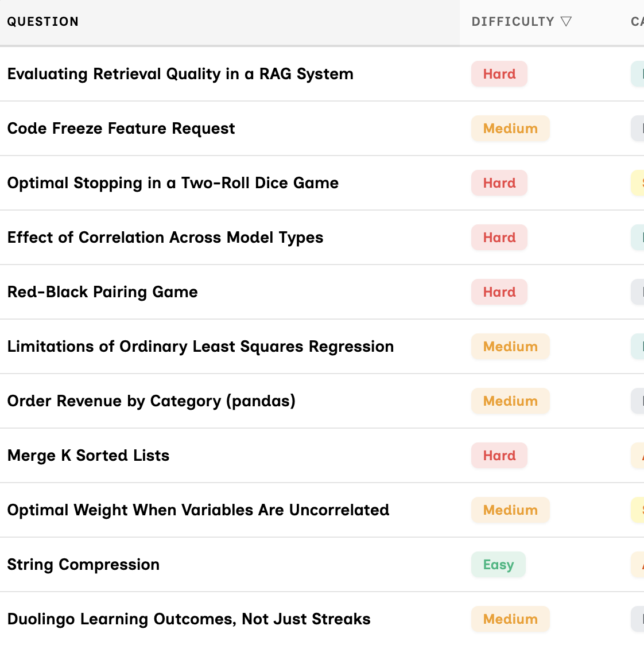
Task: Click Medium badge on Order Revenue by Category
Action: (510, 401)
